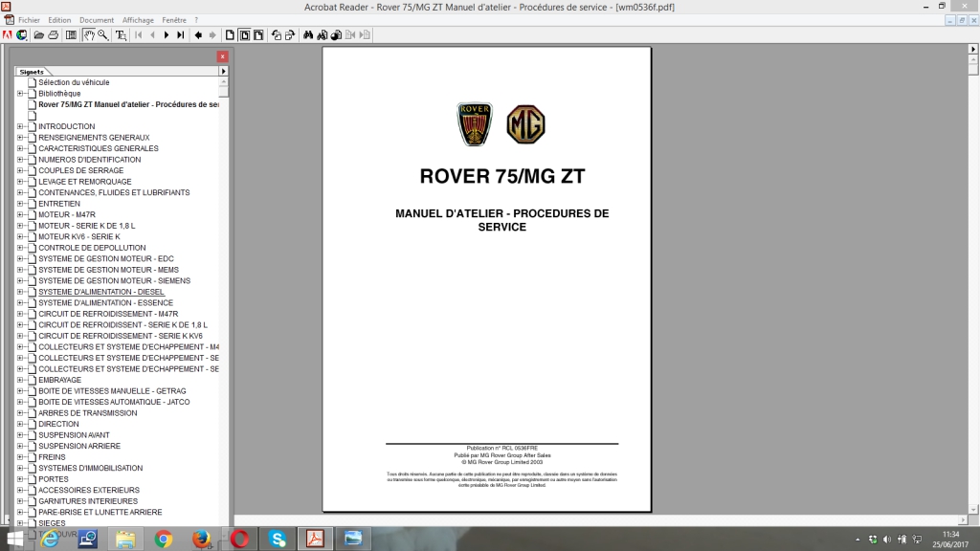Click the document horizontal scrollbar right arrow
The height and width of the screenshot is (551, 980).
tap(963, 519)
